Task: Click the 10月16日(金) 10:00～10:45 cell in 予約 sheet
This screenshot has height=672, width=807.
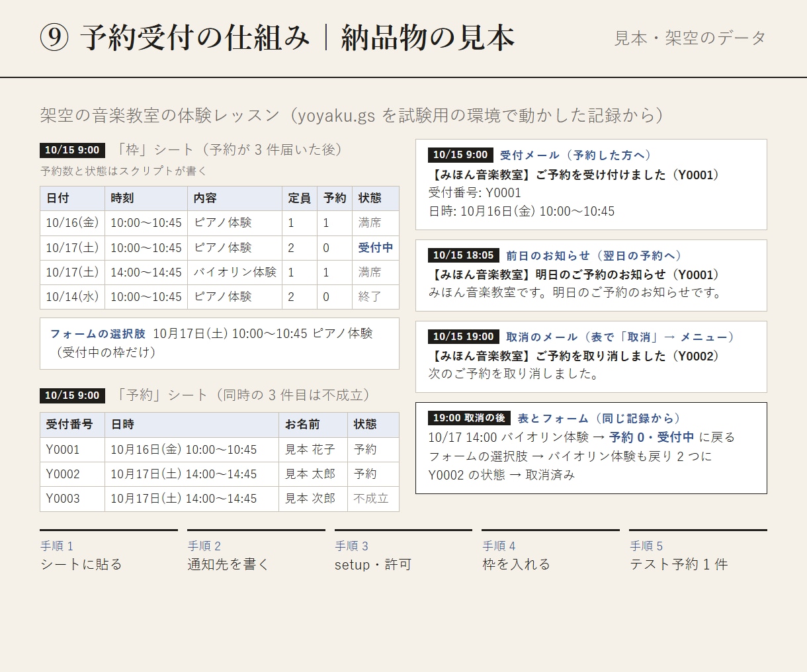Action: (x=192, y=450)
